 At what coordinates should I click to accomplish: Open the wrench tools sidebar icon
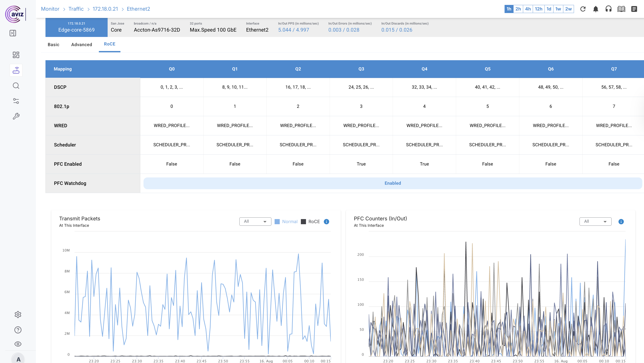(16, 116)
